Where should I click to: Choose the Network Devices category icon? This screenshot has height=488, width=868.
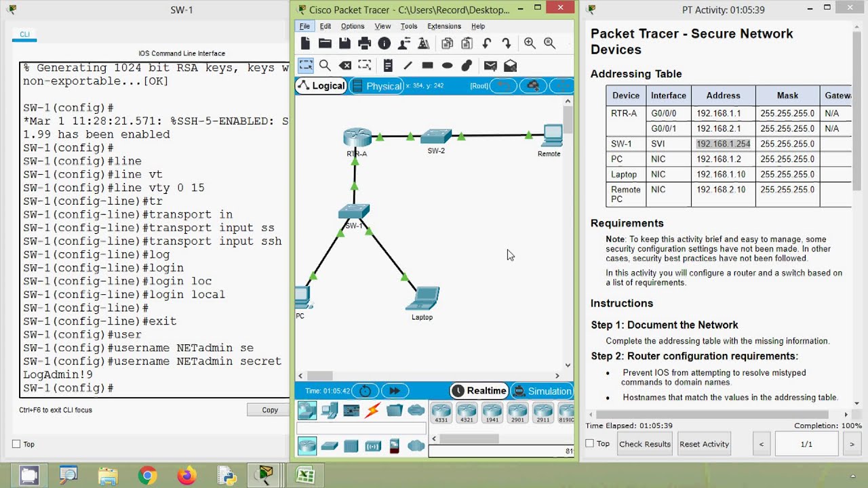[307, 410]
